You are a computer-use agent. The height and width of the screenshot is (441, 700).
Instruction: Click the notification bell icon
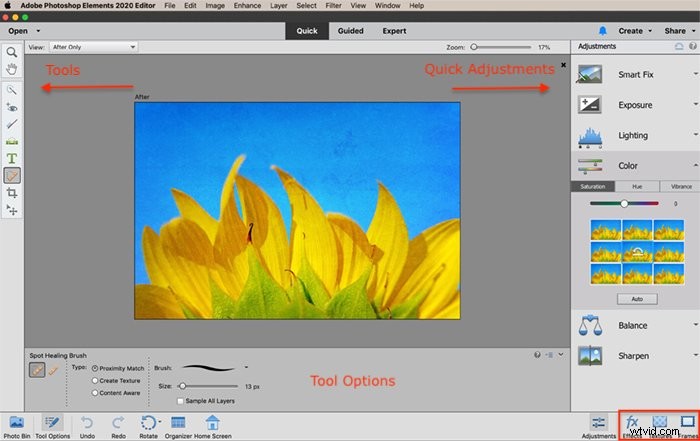point(603,31)
